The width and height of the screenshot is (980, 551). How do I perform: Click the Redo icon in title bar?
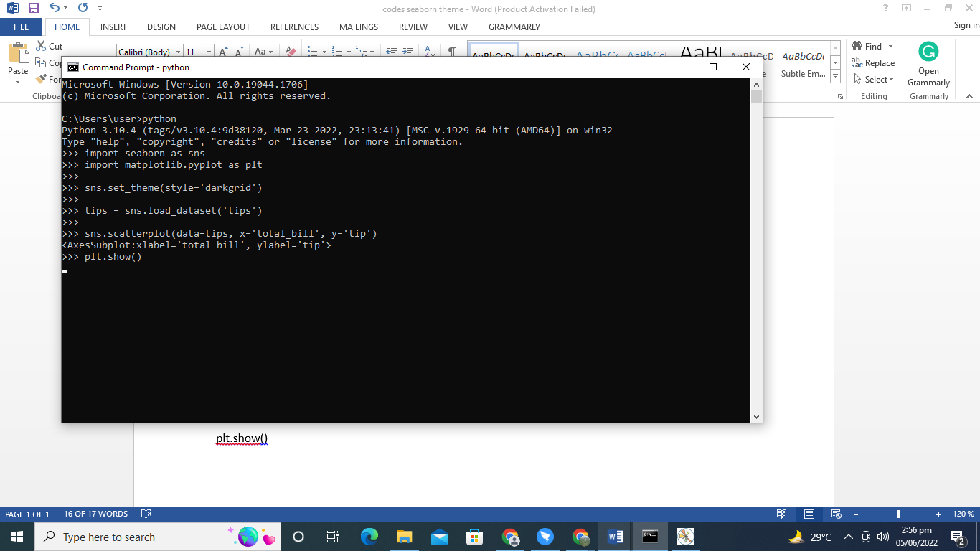click(83, 9)
